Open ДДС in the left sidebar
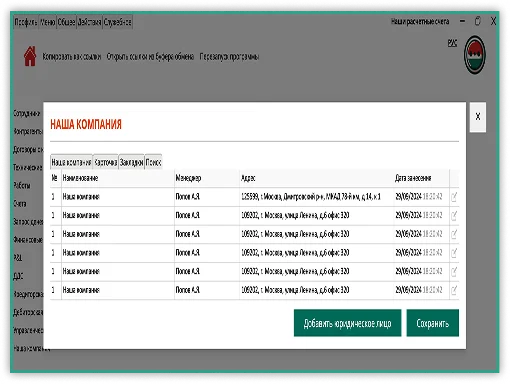Screen dimensions: 510x384 tap(18, 276)
